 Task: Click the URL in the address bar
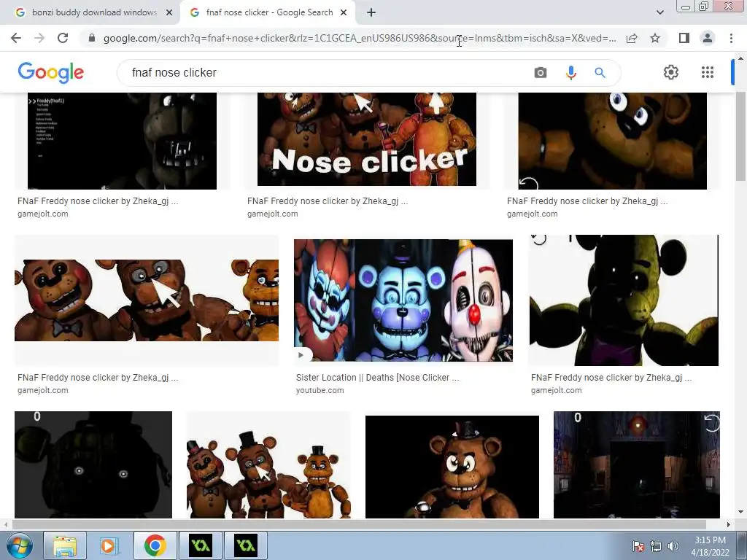360,38
